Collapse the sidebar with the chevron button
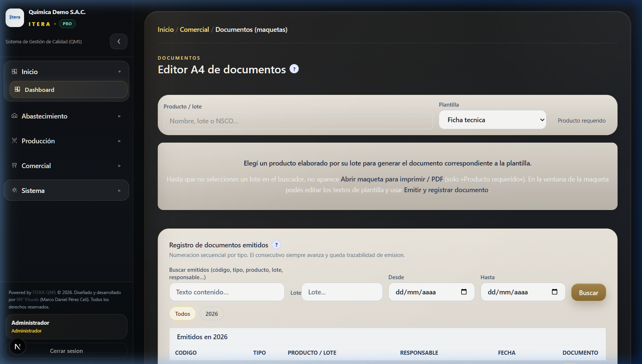 (x=118, y=41)
